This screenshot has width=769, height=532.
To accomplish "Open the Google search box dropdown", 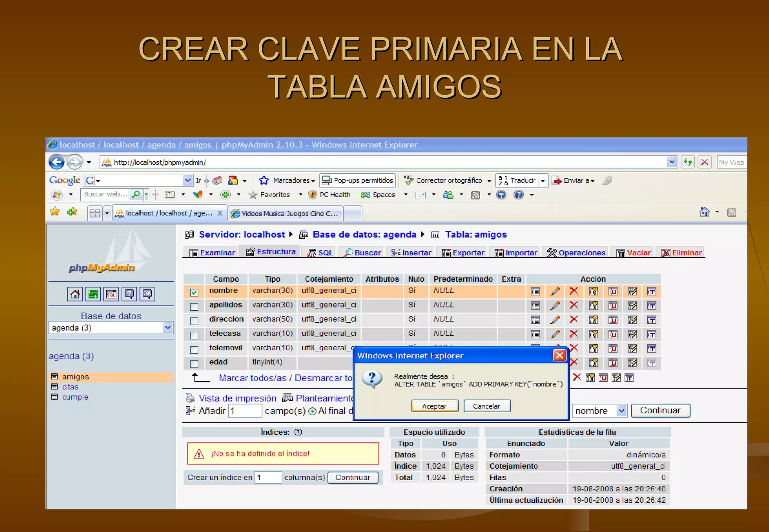I will pos(187,180).
